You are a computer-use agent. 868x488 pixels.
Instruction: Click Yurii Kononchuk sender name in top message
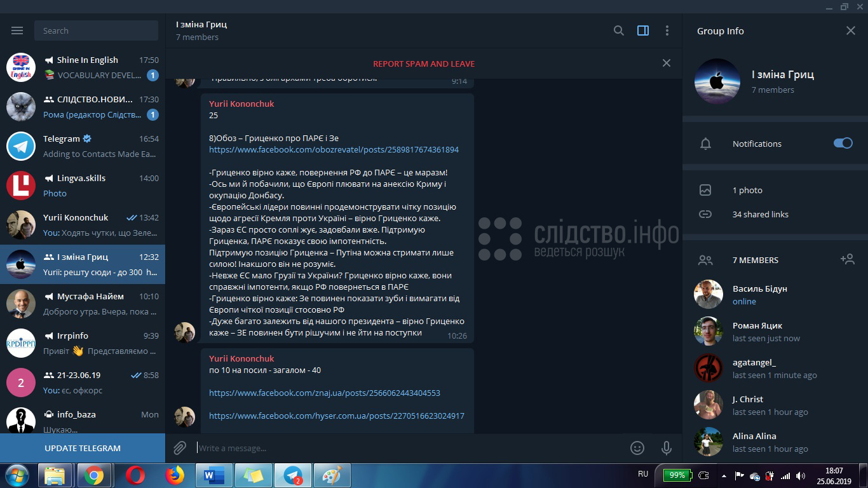click(241, 104)
